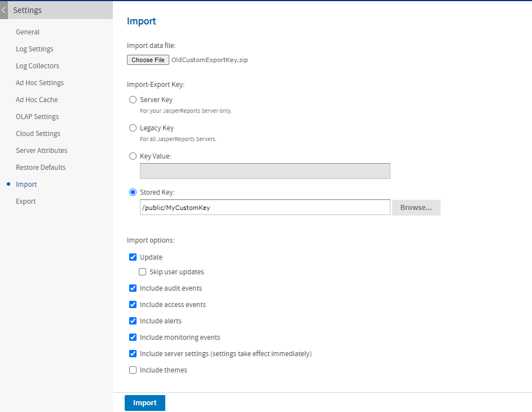This screenshot has height=412, width=532.
Task: Switch to the Export page
Action: coord(26,201)
